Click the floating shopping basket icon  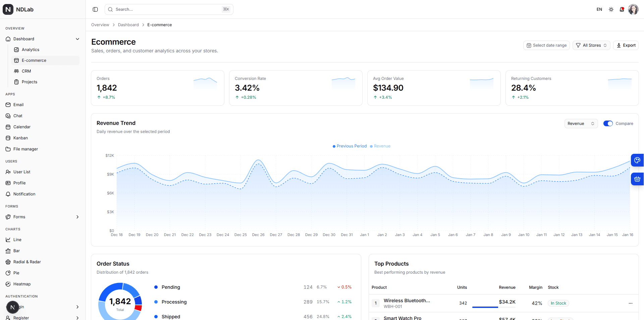point(637,179)
